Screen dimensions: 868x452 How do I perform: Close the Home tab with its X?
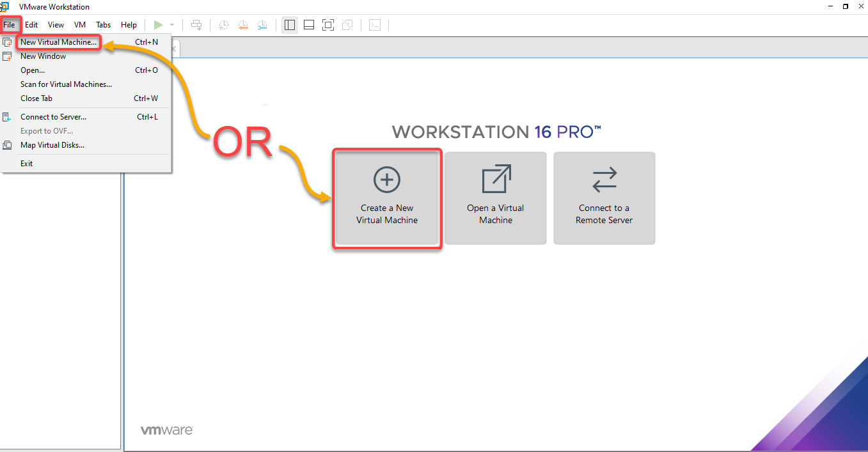174,49
